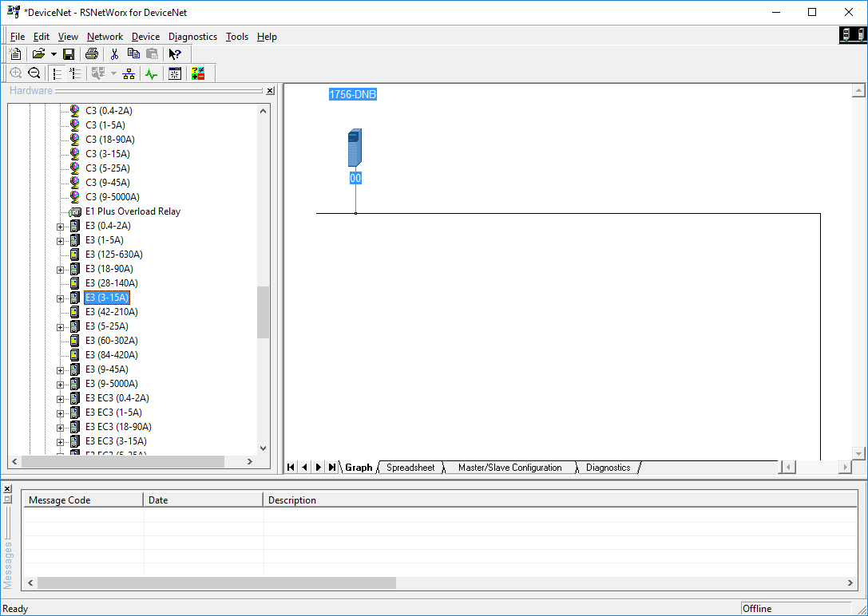Close the Hardware panel with its X
868x616 pixels.
click(x=270, y=91)
